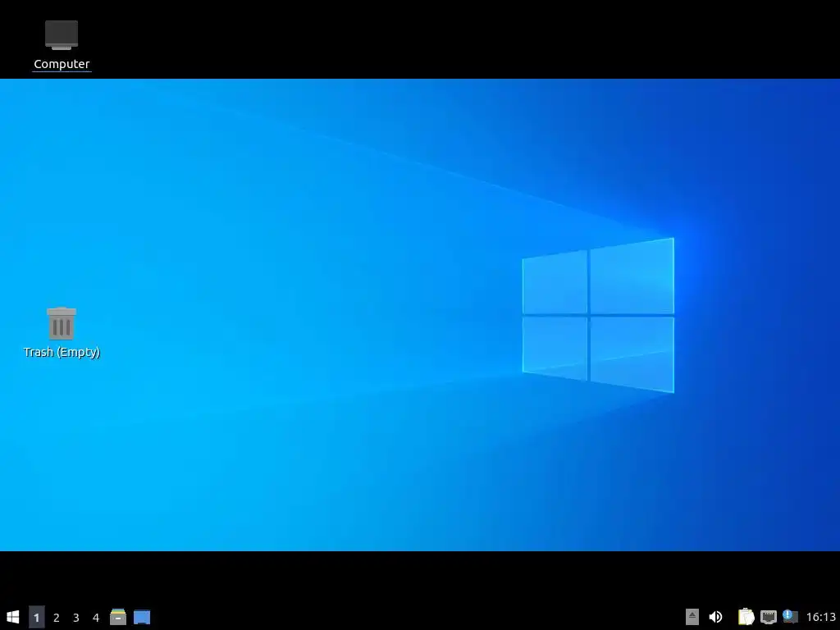The height and width of the screenshot is (630, 840).
Task: Launch the file manager from the taskbar
Action: (x=118, y=617)
